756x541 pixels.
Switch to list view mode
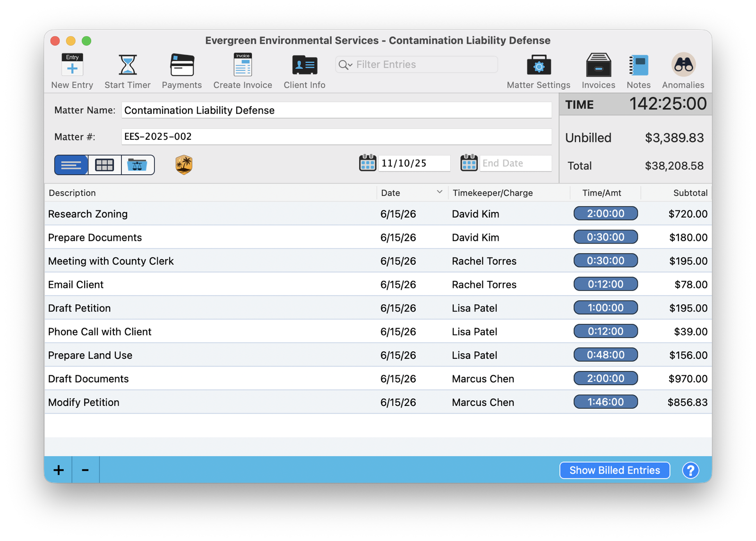tap(71, 165)
